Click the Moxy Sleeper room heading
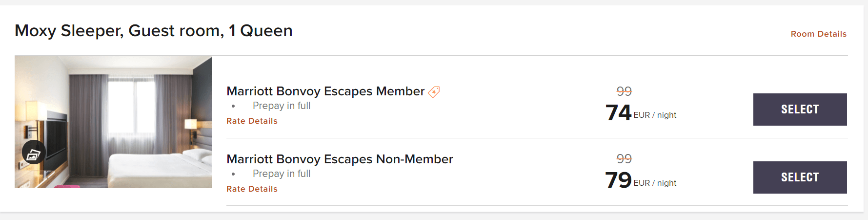Screen dimensions: 868x220 [154, 31]
